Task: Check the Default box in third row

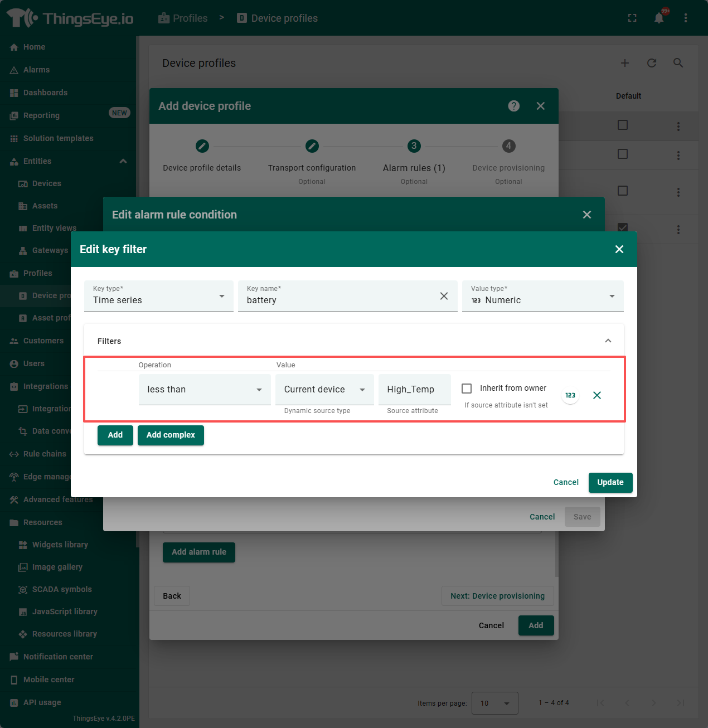Action: click(623, 191)
